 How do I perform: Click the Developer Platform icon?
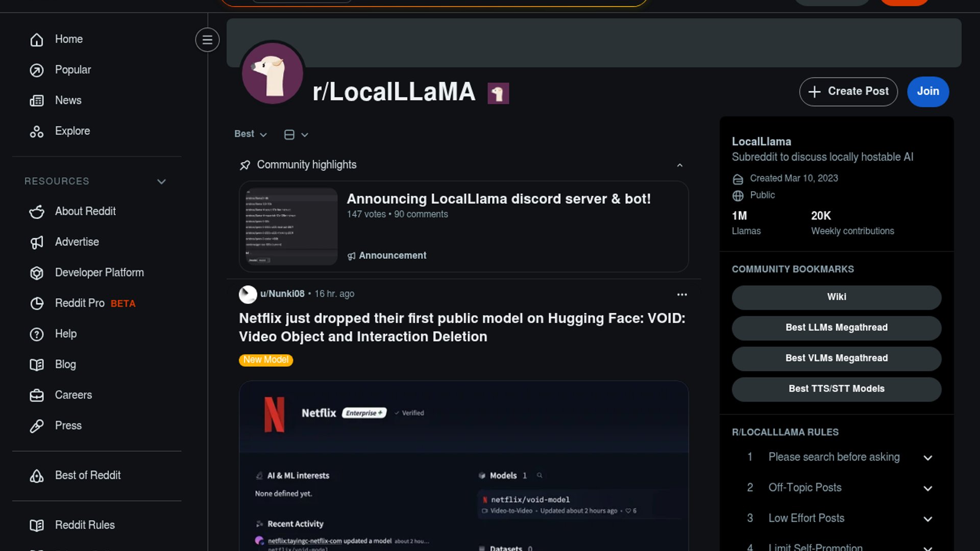[37, 273]
